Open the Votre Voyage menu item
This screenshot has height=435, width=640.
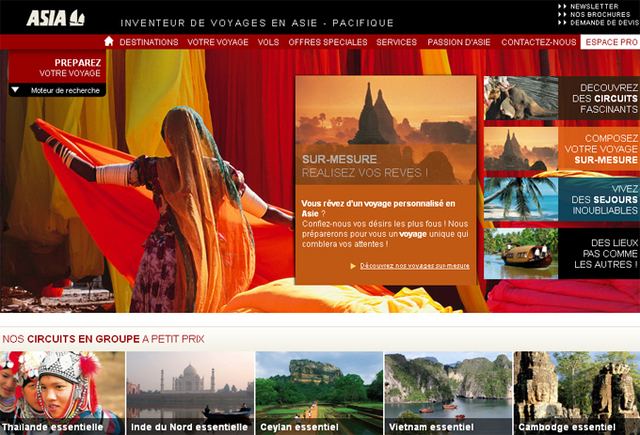click(218, 42)
